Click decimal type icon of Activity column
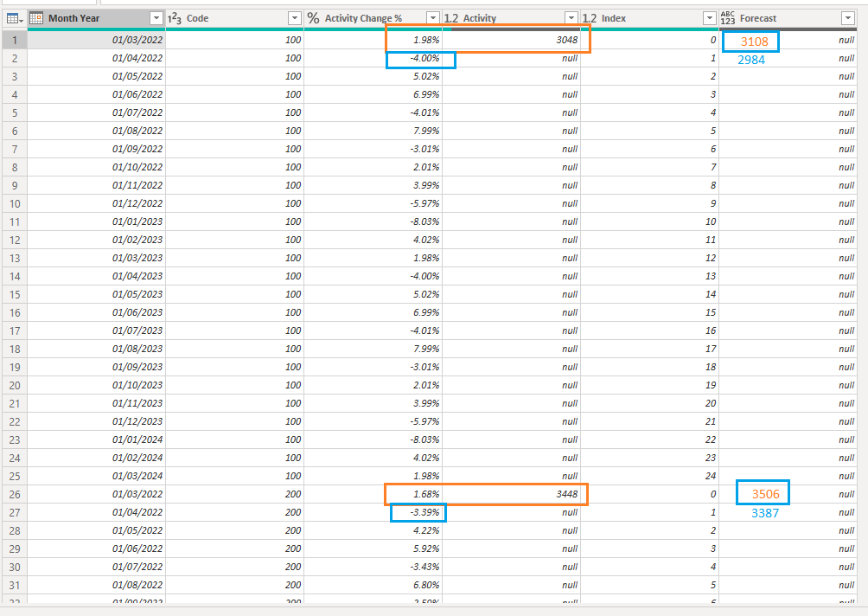 pos(451,18)
